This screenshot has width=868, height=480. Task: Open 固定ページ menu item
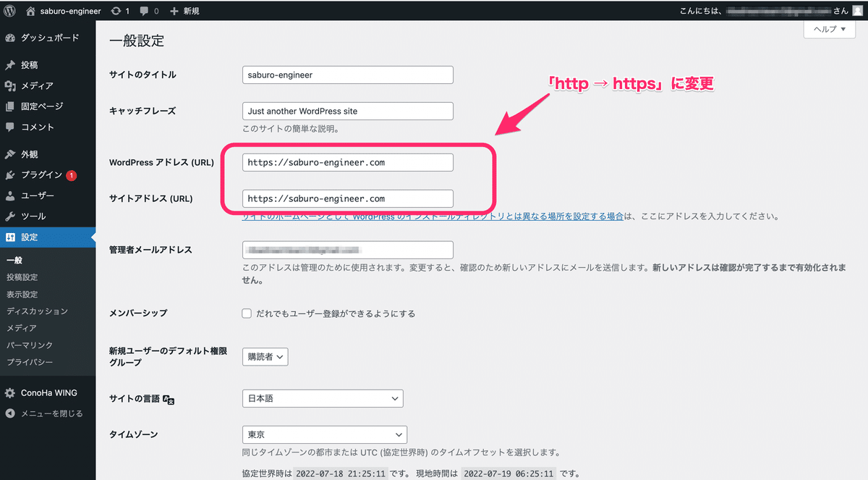(x=48, y=106)
